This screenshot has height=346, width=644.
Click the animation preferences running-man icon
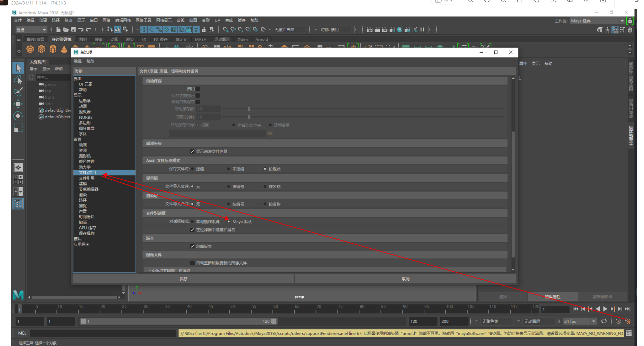tap(628, 321)
